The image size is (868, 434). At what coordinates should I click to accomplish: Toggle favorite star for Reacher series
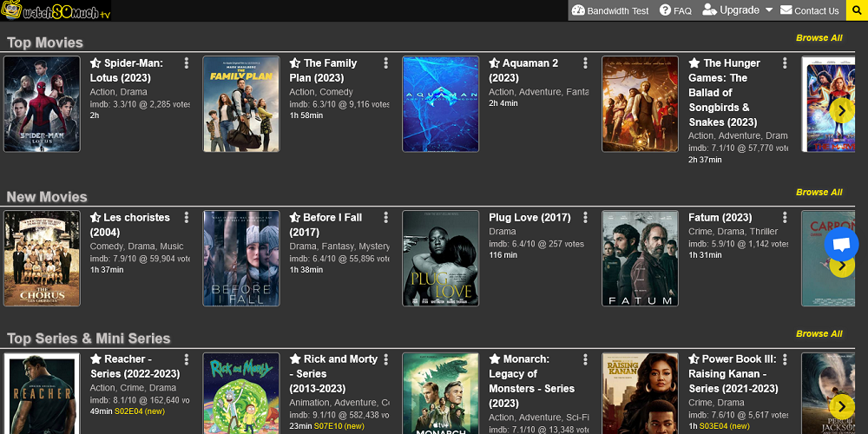pyautogui.click(x=95, y=358)
